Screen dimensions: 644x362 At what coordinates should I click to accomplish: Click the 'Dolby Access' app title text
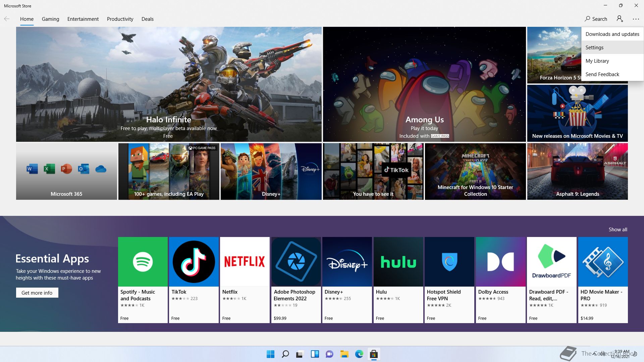(493, 292)
